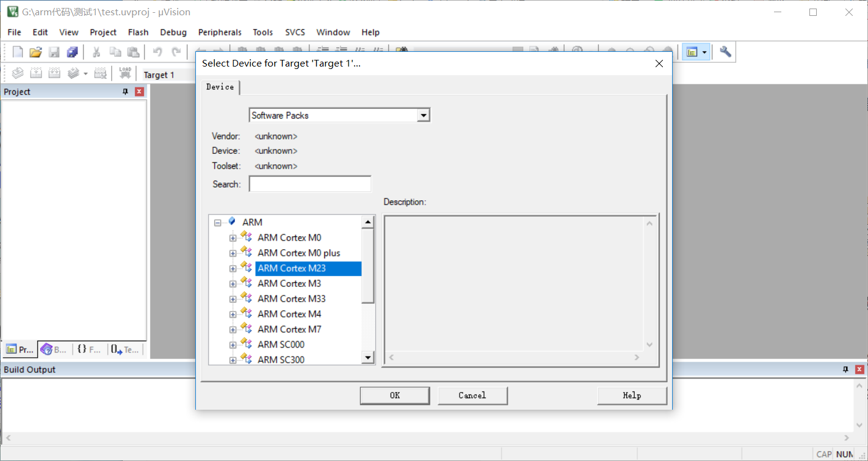Click the device tree scroll-down arrow

click(368, 358)
